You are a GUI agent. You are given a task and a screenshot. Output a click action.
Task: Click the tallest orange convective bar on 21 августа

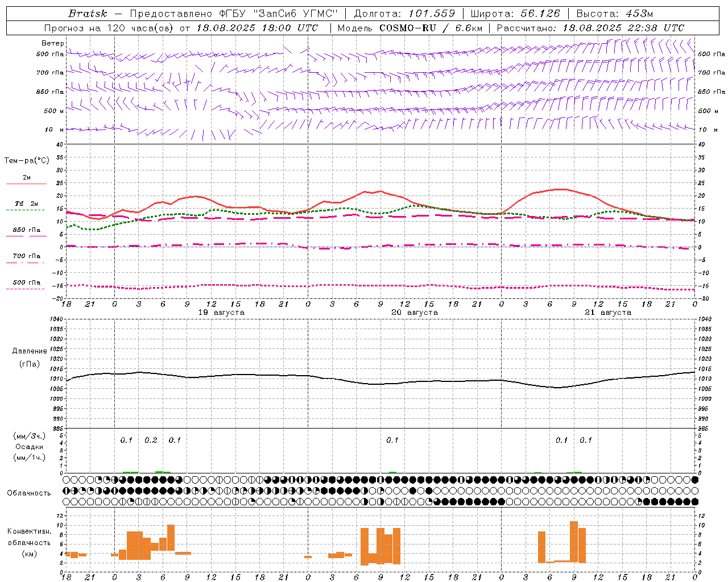pos(574,542)
